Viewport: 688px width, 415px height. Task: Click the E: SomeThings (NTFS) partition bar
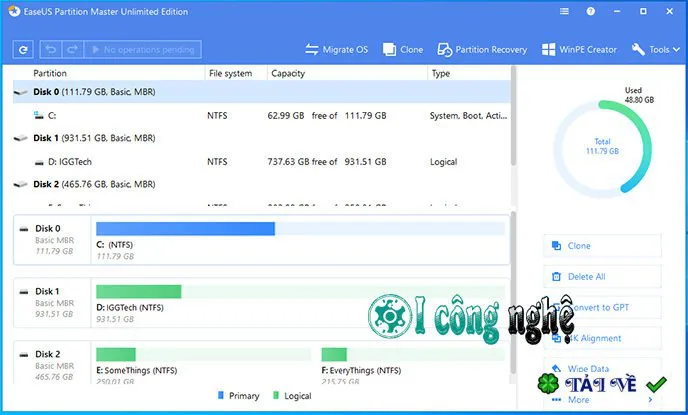point(203,354)
